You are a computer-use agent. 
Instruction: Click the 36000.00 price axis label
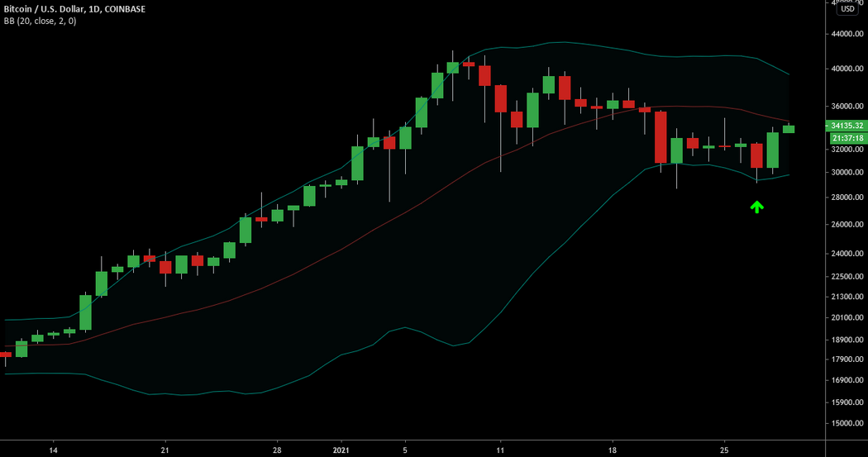pos(847,106)
